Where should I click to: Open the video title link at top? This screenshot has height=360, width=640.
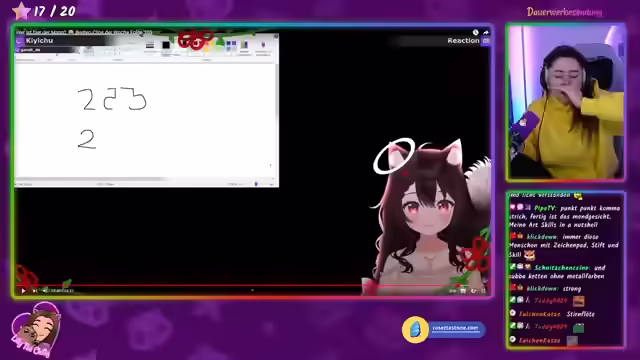[84, 32]
